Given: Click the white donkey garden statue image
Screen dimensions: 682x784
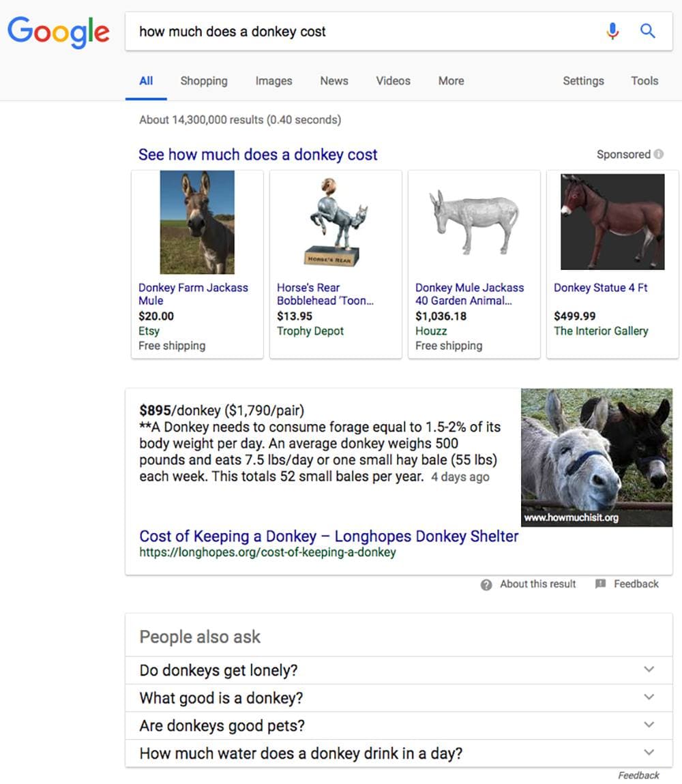Looking at the screenshot, I should [x=474, y=222].
